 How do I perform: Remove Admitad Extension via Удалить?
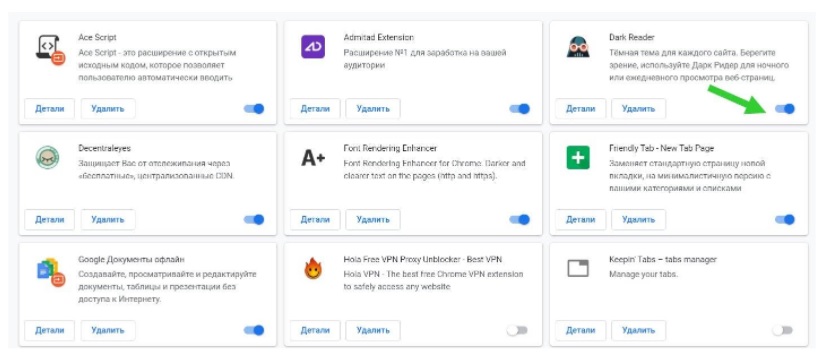coord(373,109)
